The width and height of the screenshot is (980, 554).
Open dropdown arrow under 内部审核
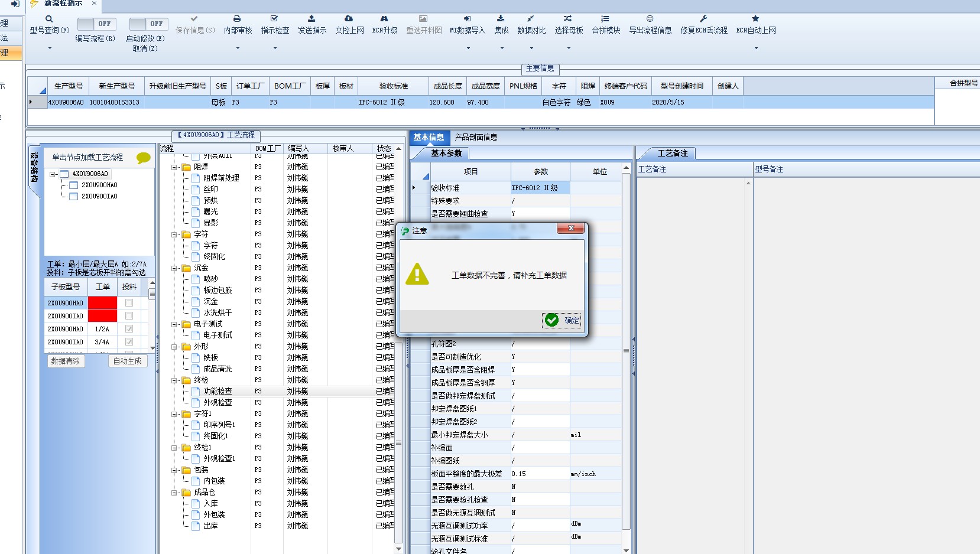click(x=238, y=48)
